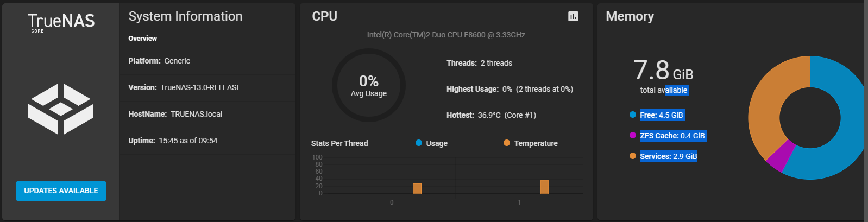Viewport: 868px width, 222px height.
Task: Click the TrueNAS cube logo icon
Action: click(x=61, y=109)
